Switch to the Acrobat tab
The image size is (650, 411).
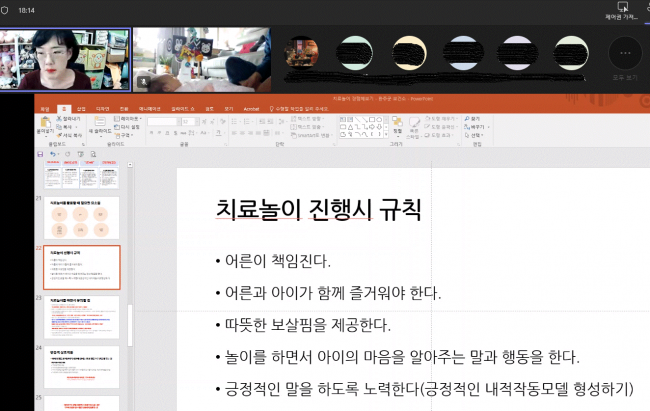(251, 109)
